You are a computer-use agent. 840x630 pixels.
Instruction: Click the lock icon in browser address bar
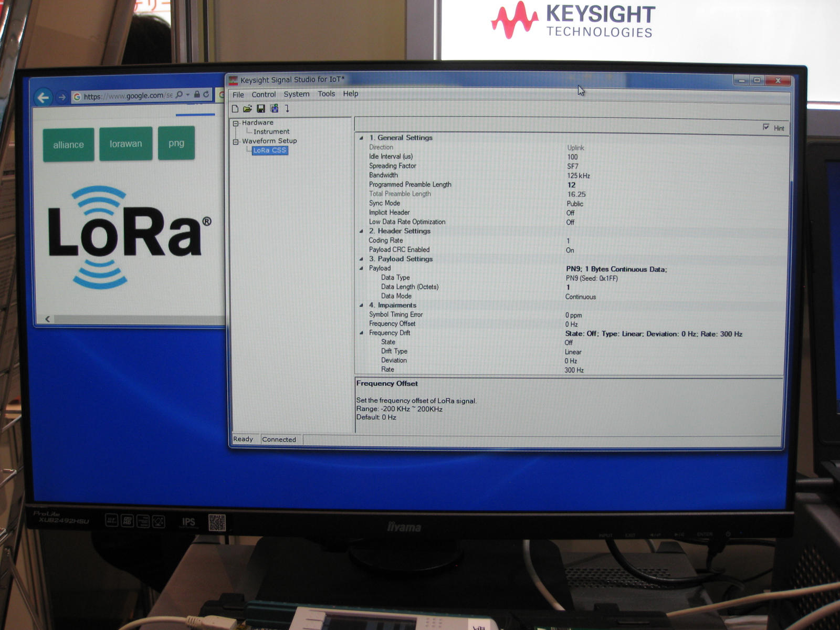click(x=197, y=94)
